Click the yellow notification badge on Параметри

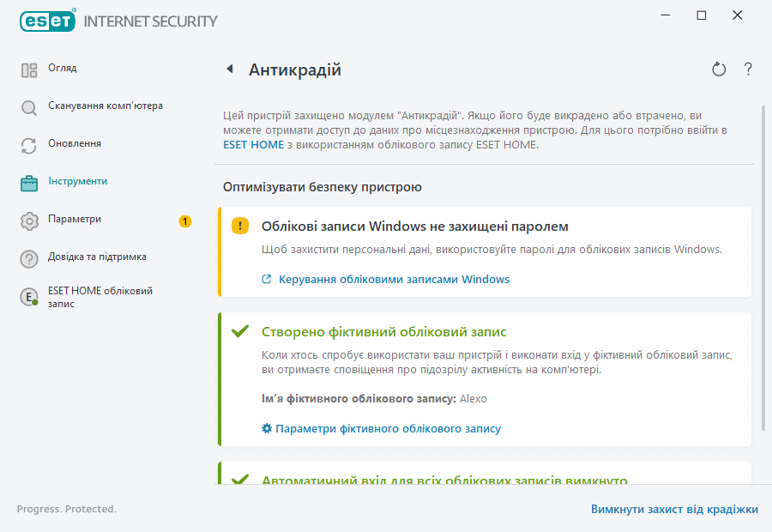click(x=185, y=221)
